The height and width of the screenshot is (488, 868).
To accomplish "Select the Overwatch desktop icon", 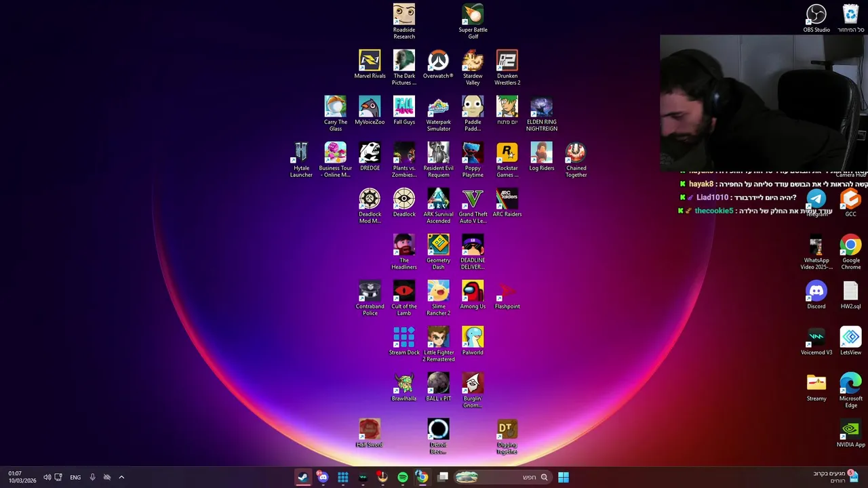I will point(438,64).
